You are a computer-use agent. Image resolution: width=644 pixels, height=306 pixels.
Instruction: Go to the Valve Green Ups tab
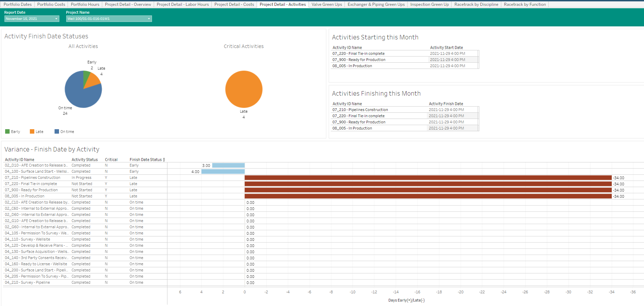pyautogui.click(x=326, y=4)
